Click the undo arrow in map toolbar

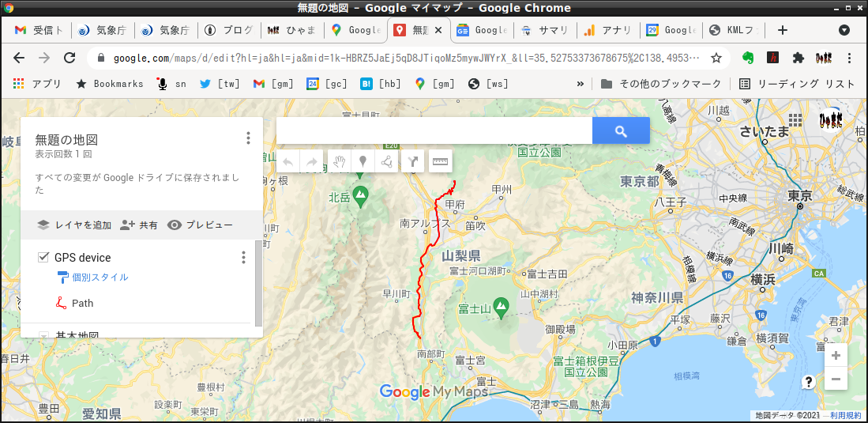tap(287, 162)
